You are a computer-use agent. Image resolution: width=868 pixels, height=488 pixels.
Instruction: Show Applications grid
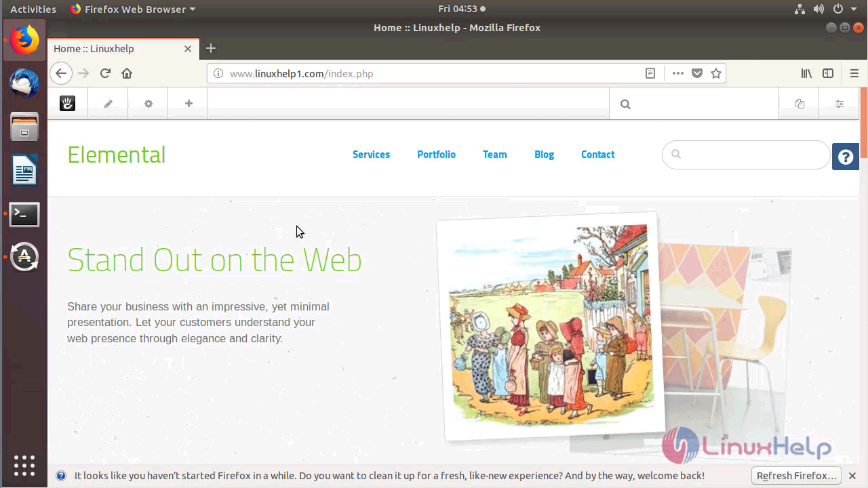(x=24, y=465)
